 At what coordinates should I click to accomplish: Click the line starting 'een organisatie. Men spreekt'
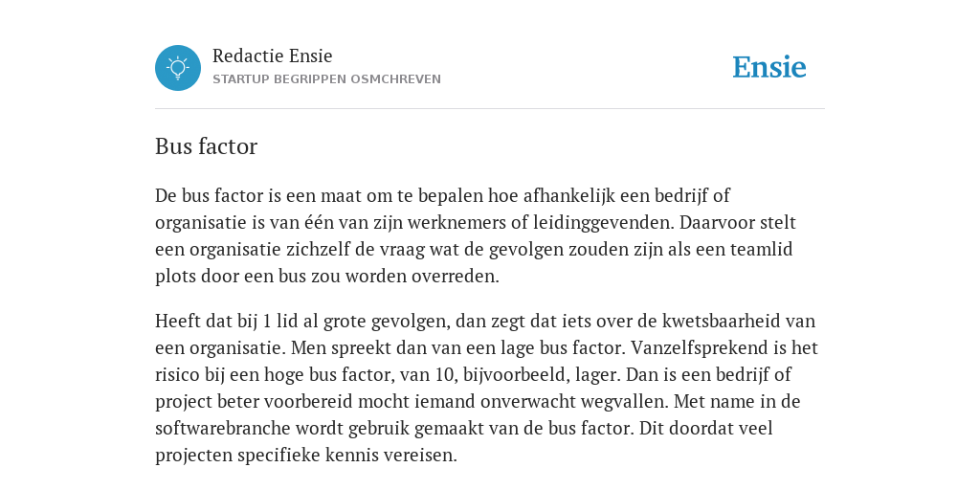pyautogui.click(x=486, y=347)
